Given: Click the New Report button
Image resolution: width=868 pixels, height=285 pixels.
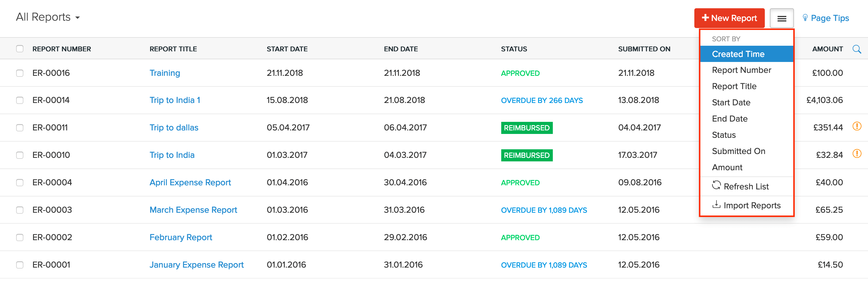Looking at the screenshot, I should pyautogui.click(x=729, y=18).
